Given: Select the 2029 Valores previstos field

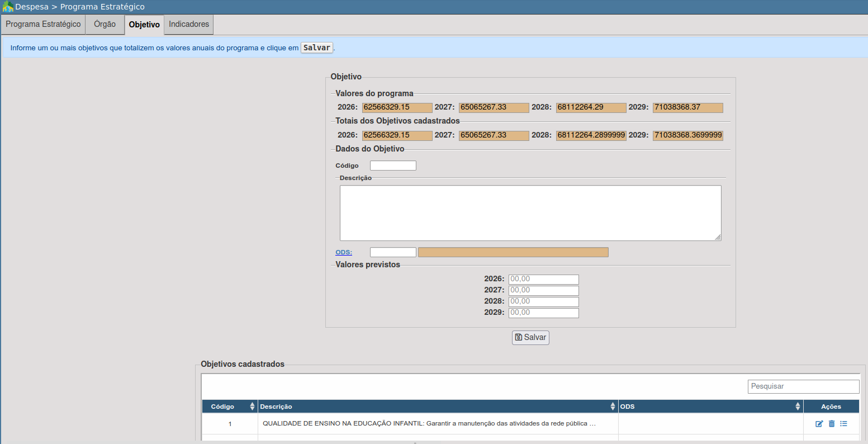Looking at the screenshot, I should point(543,313).
